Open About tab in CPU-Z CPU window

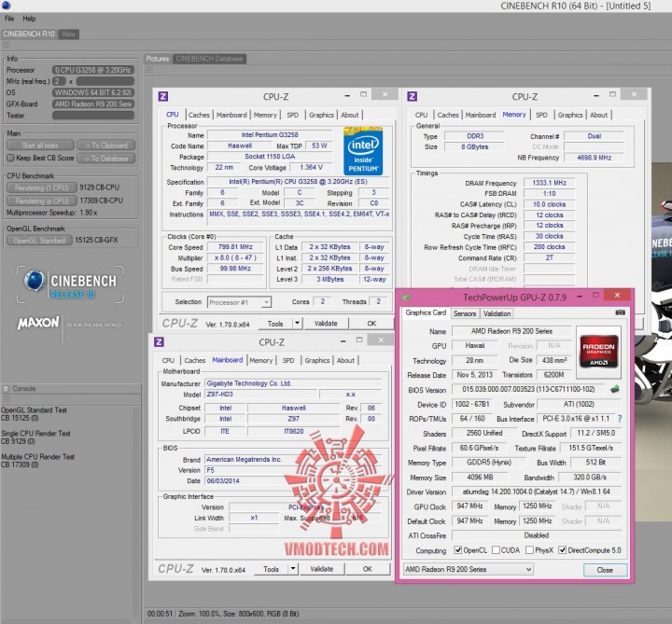pos(350,115)
